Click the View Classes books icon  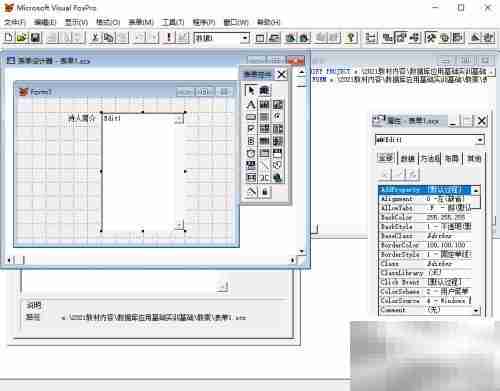(x=264, y=90)
